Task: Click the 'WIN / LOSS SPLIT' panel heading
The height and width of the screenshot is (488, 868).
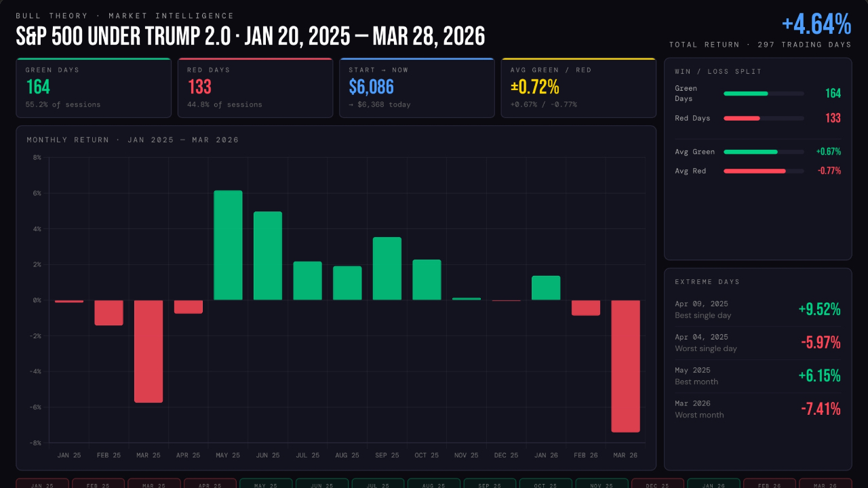Action: (718, 71)
